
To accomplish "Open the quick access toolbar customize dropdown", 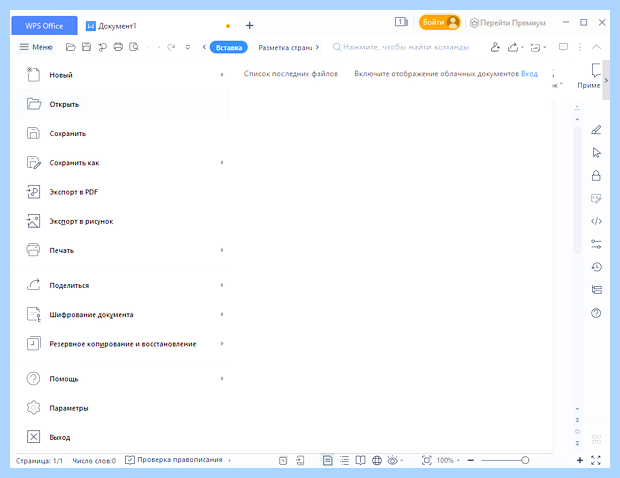I will pyautogui.click(x=188, y=47).
